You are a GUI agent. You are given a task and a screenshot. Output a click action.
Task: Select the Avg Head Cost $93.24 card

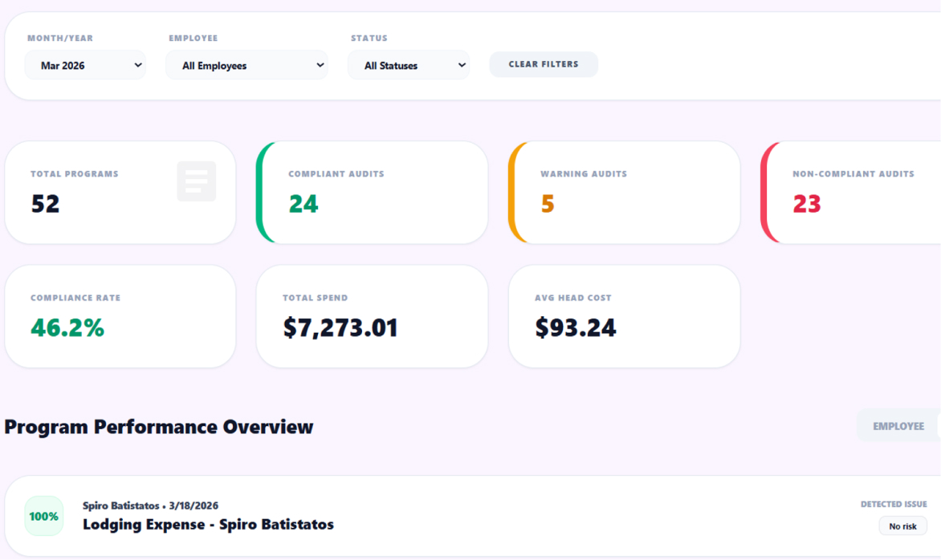click(624, 316)
